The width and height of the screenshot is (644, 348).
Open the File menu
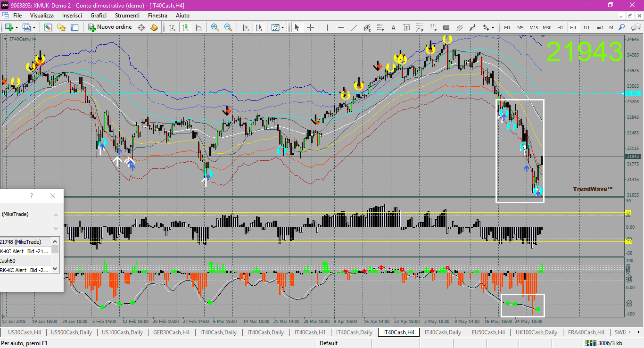[x=17, y=16]
